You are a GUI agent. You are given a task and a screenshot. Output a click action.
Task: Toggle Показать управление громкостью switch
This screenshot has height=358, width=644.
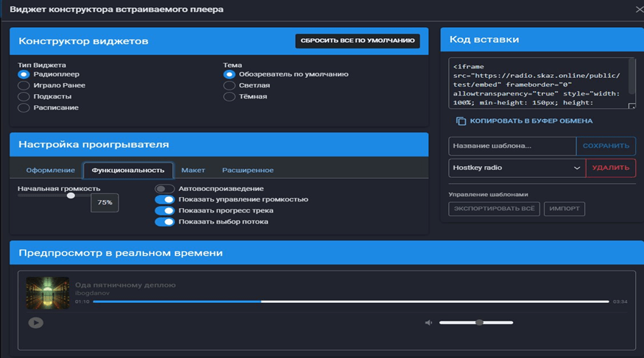[x=165, y=199]
